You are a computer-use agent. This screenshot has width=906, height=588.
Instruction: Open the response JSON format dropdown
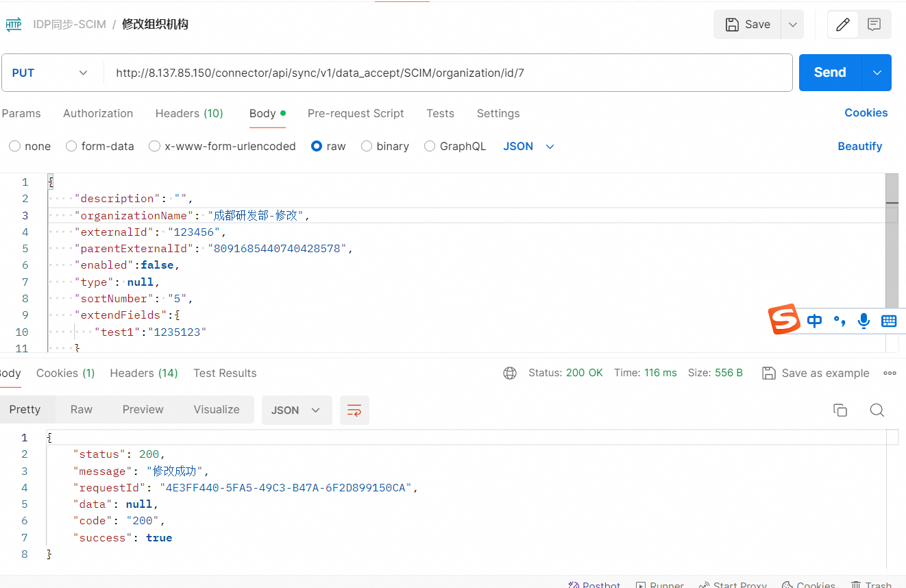pyautogui.click(x=297, y=410)
